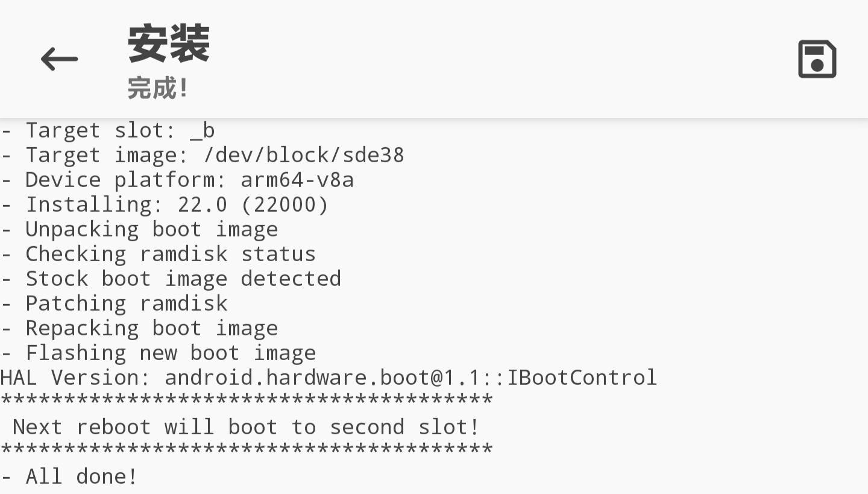Click the /dev/block/sde38 path text
The width and height of the screenshot is (868, 494).
[x=304, y=155]
